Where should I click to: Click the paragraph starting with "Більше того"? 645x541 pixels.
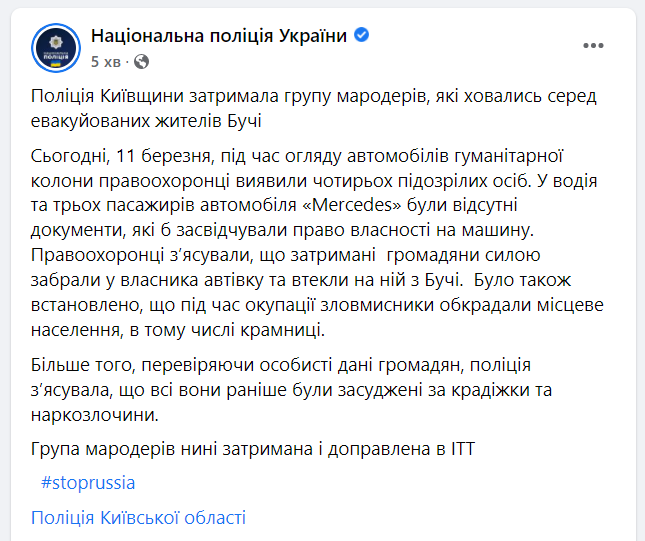[x=291, y=390]
